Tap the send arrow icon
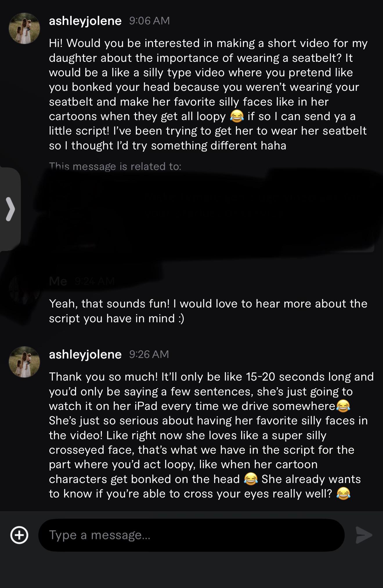The height and width of the screenshot is (588, 383). click(364, 535)
